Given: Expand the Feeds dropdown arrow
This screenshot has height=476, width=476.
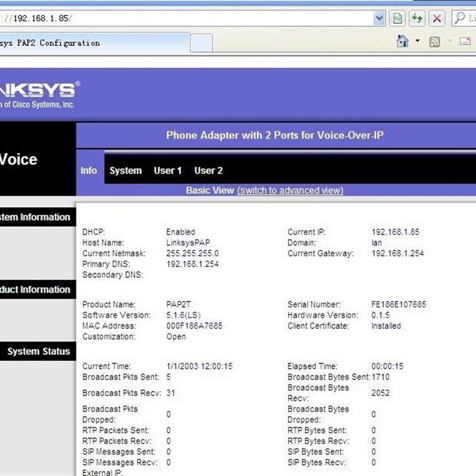Looking at the screenshot, I should click(x=450, y=42).
